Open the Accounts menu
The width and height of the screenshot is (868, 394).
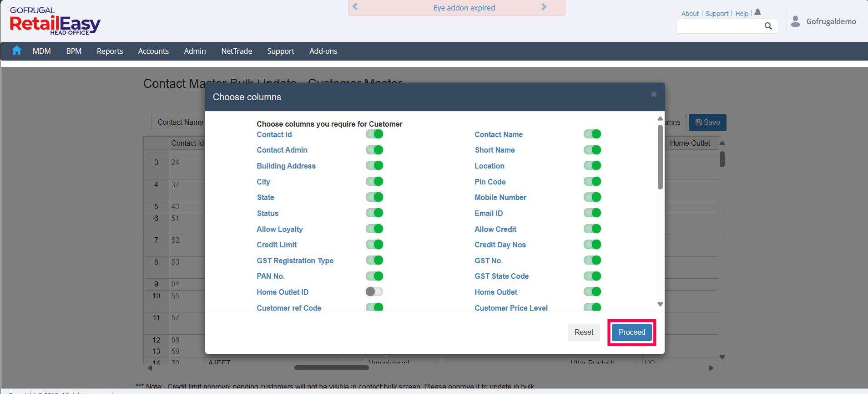coord(153,51)
